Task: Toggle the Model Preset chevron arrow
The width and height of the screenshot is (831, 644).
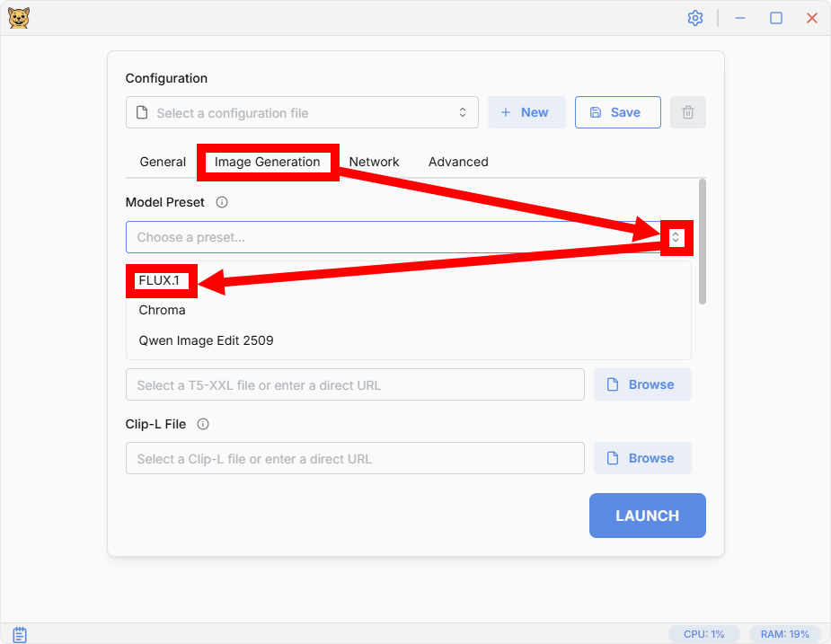Action: coord(676,238)
